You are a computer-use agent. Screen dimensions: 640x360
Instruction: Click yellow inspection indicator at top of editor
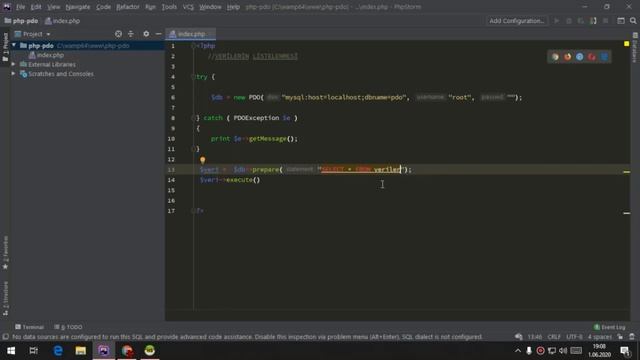[x=627, y=44]
